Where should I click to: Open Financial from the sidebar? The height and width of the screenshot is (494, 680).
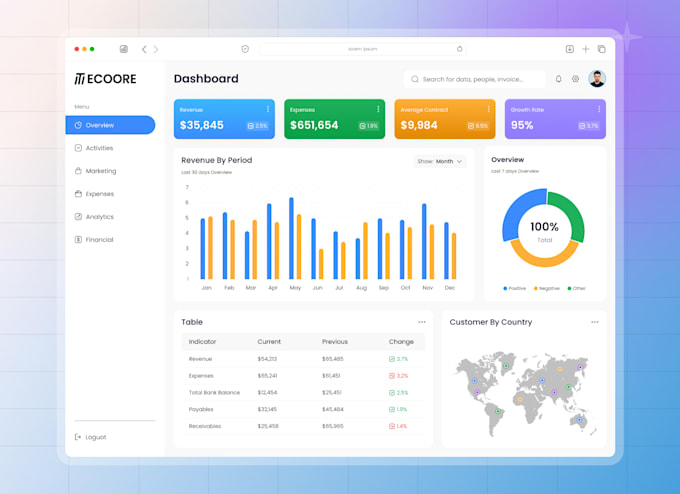tap(94, 239)
